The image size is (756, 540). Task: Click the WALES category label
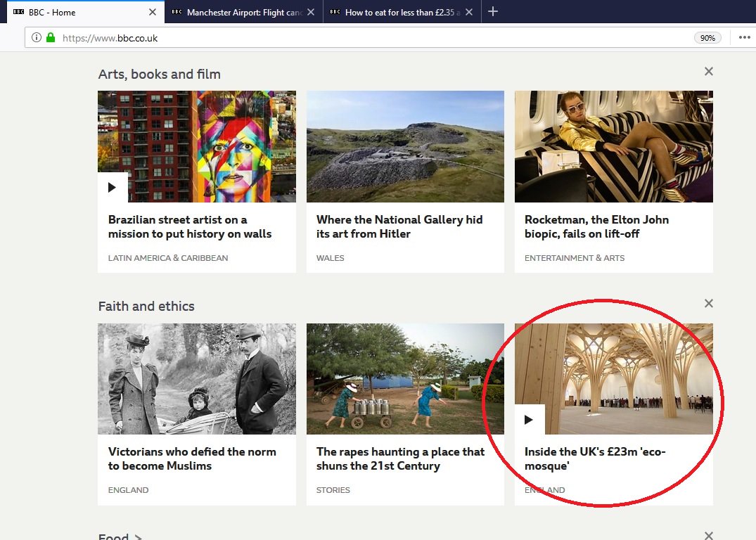click(x=331, y=258)
